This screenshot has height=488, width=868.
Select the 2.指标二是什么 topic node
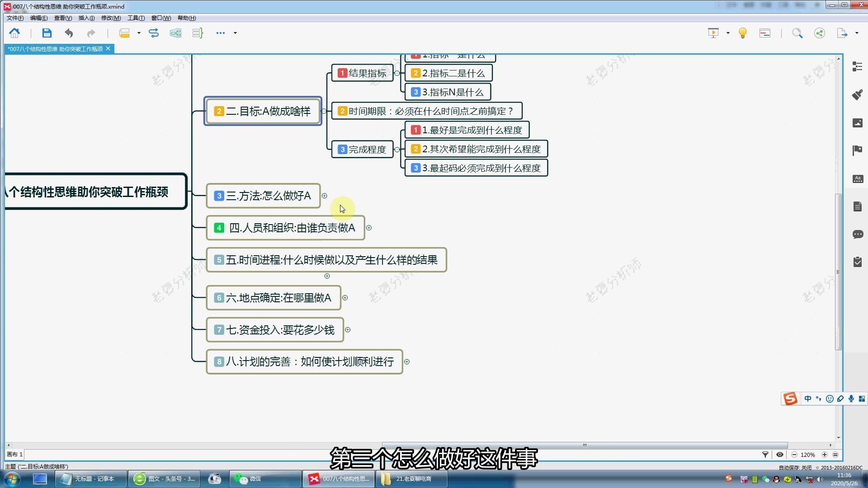448,73
